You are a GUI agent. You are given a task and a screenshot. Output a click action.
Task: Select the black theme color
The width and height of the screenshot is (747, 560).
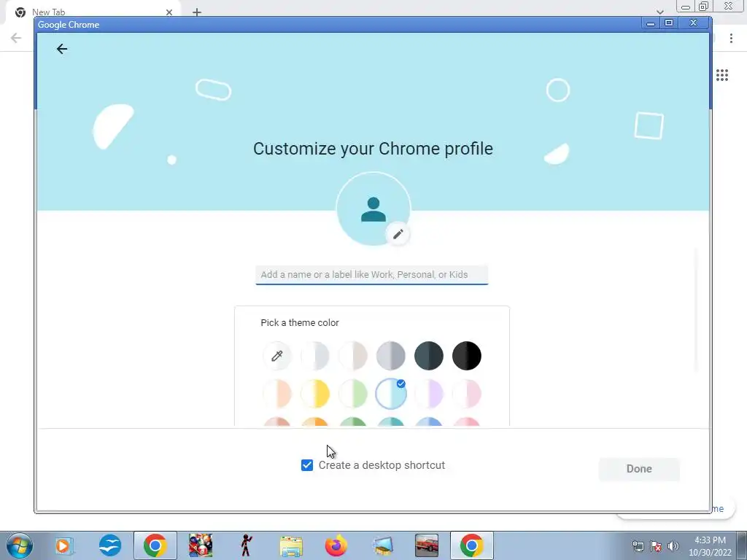click(467, 356)
